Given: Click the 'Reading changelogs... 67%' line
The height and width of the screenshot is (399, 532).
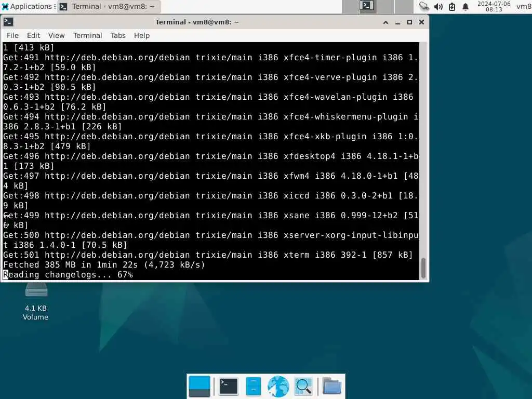Looking at the screenshot, I should coord(68,274).
